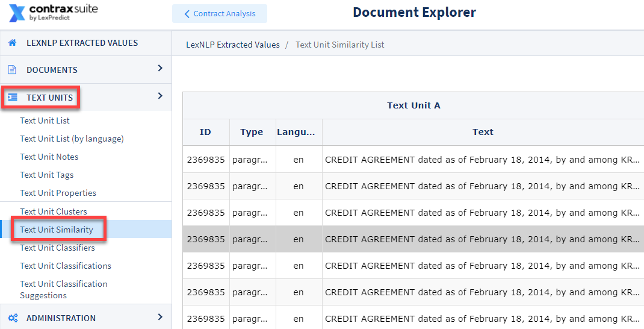Open Text Unit Classifiers

pyautogui.click(x=58, y=248)
